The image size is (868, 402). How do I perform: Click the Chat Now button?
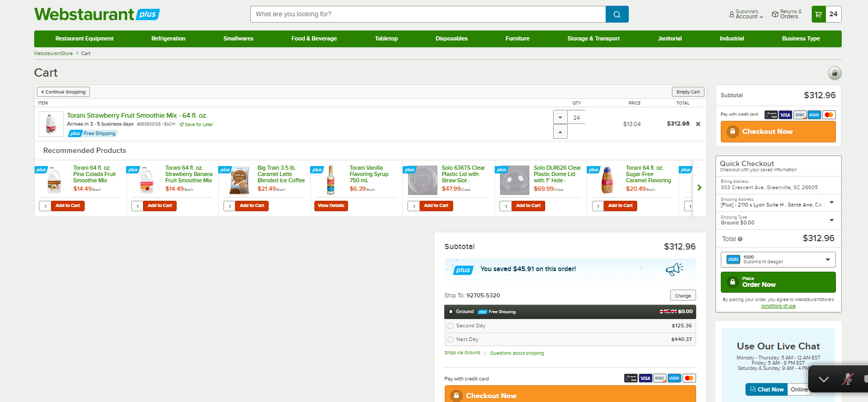tap(767, 389)
